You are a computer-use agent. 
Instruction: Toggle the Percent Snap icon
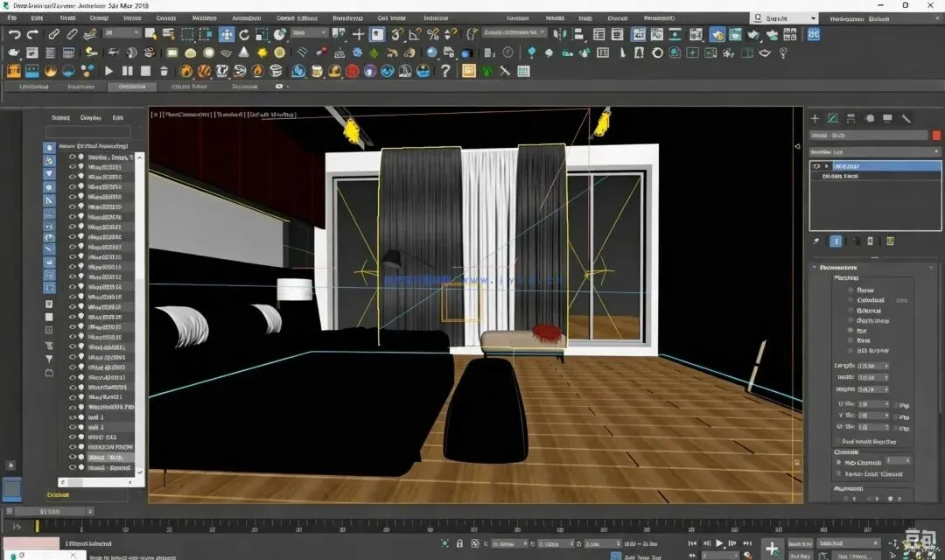coord(432,34)
